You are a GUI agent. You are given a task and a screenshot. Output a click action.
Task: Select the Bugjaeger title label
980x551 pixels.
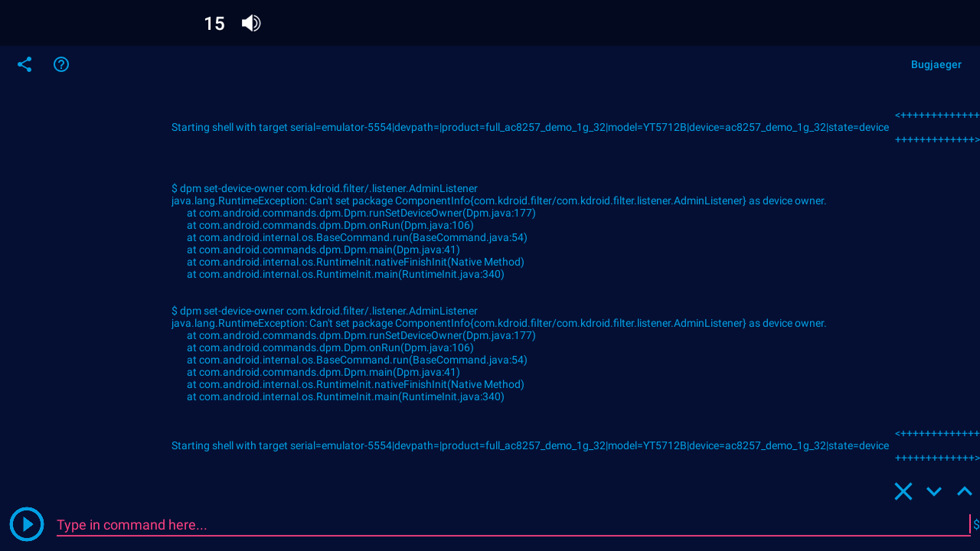point(936,64)
